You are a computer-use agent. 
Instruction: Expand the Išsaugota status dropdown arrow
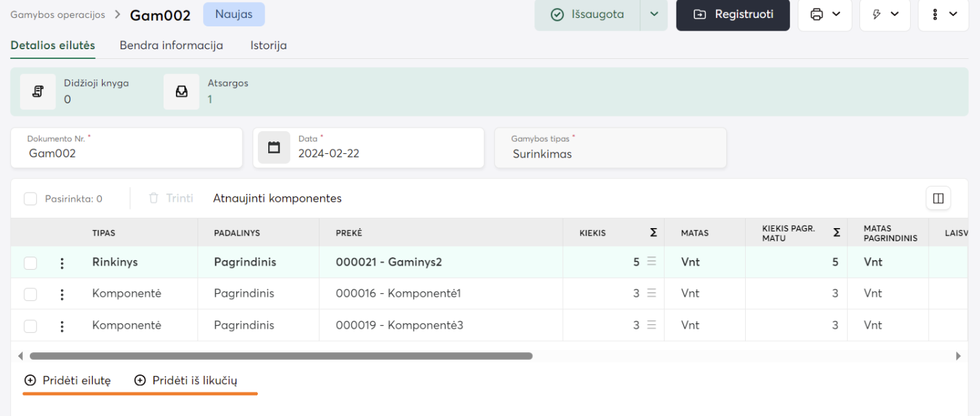click(654, 15)
